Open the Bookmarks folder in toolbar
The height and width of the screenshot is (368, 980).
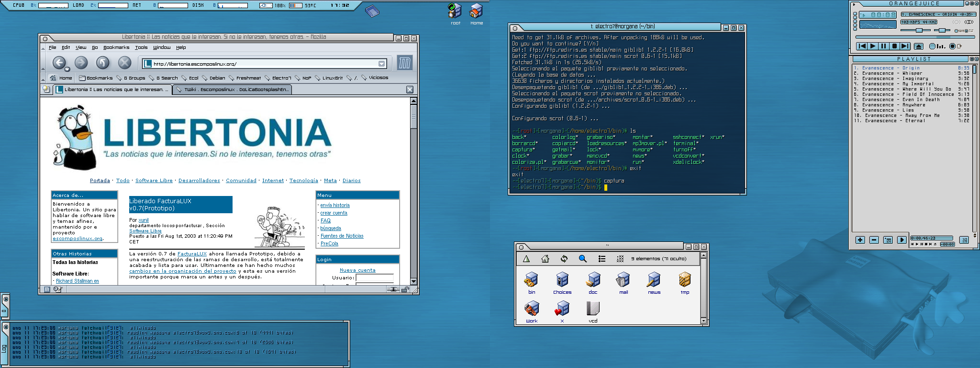click(96, 78)
